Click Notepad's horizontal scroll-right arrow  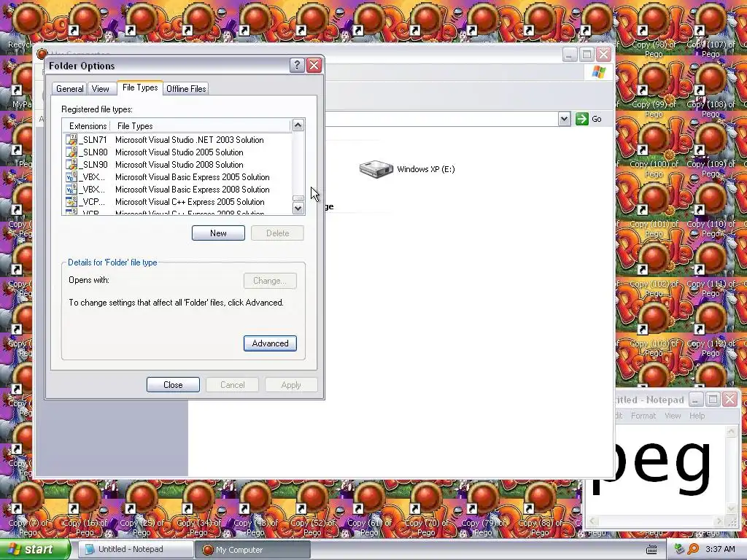[720, 521]
